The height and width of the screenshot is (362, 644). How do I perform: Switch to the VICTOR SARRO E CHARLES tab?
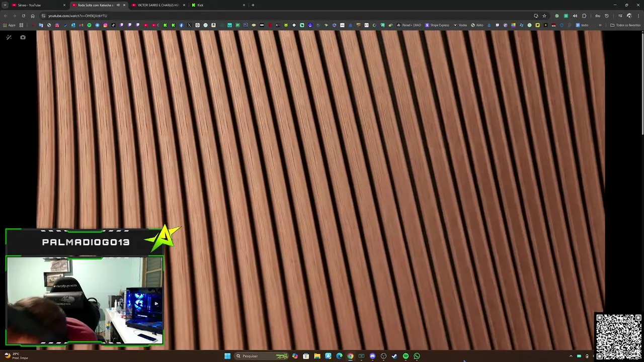(x=158, y=5)
